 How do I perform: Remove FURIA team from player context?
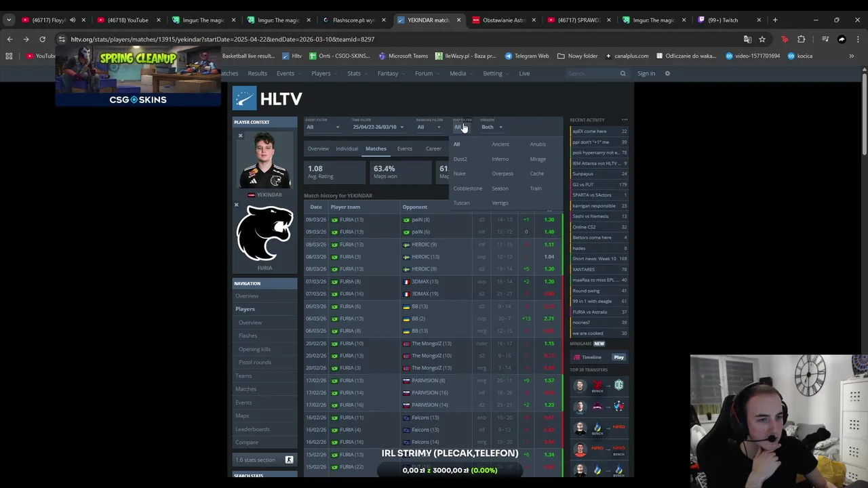236,205
